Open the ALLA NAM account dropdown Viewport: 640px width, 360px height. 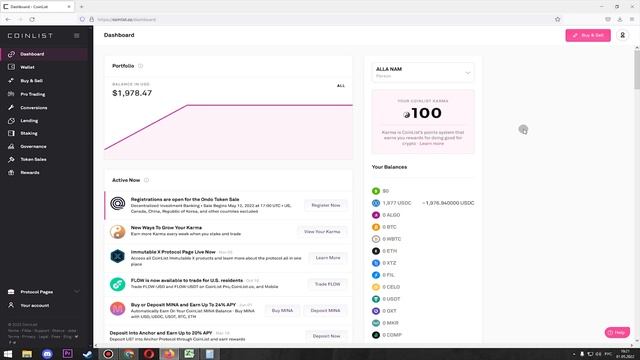point(423,73)
